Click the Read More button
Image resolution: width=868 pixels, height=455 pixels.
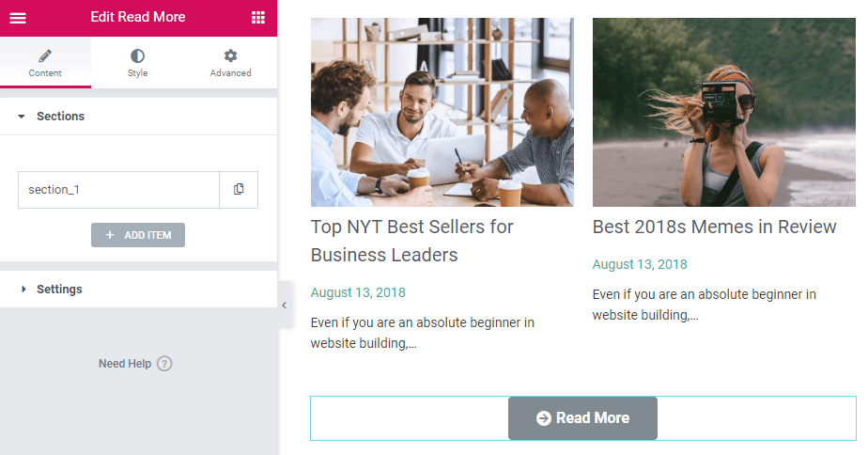click(x=582, y=418)
